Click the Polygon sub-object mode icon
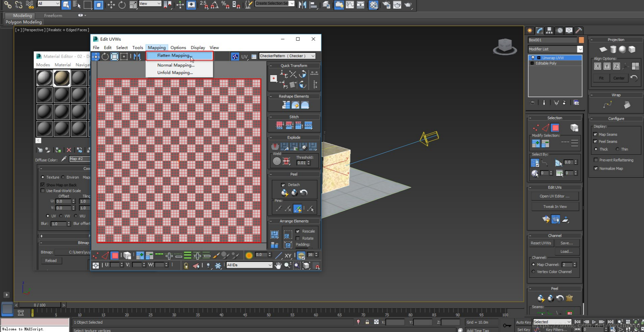The height and width of the screenshot is (332, 644). pyautogui.click(x=555, y=128)
